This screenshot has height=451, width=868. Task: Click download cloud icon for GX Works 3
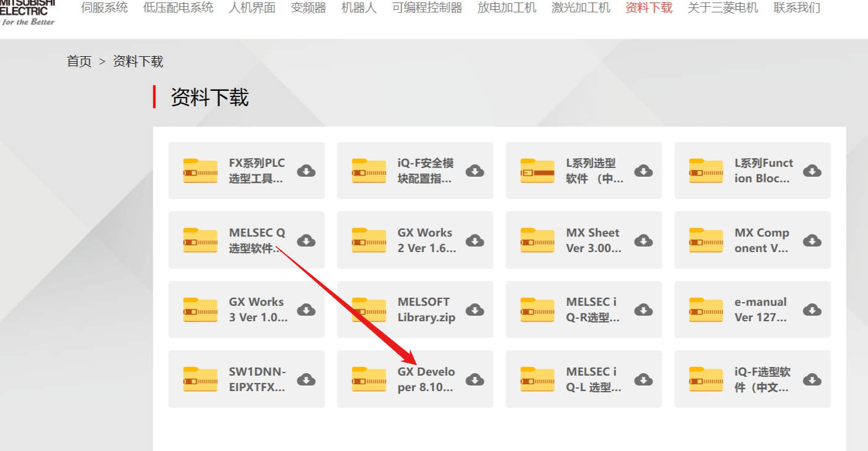point(306,310)
